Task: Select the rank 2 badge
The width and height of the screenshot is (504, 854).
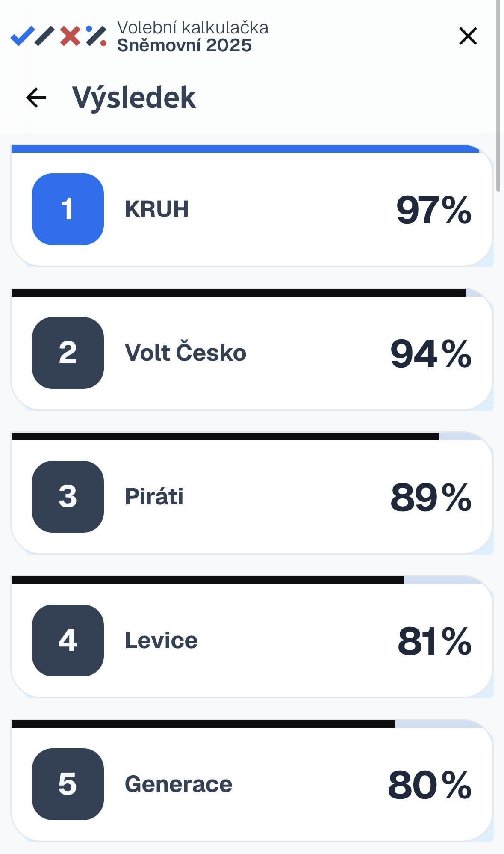Action: pyautogui.click(x=68, y=353)
